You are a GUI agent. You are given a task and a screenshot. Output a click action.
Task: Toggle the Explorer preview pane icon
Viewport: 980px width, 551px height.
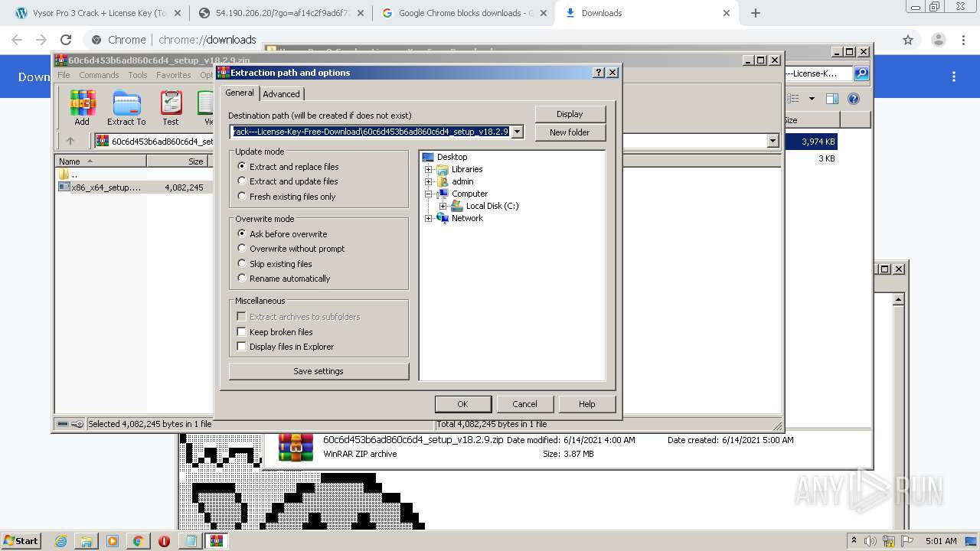pyautogui.click(x=832, y=99)
